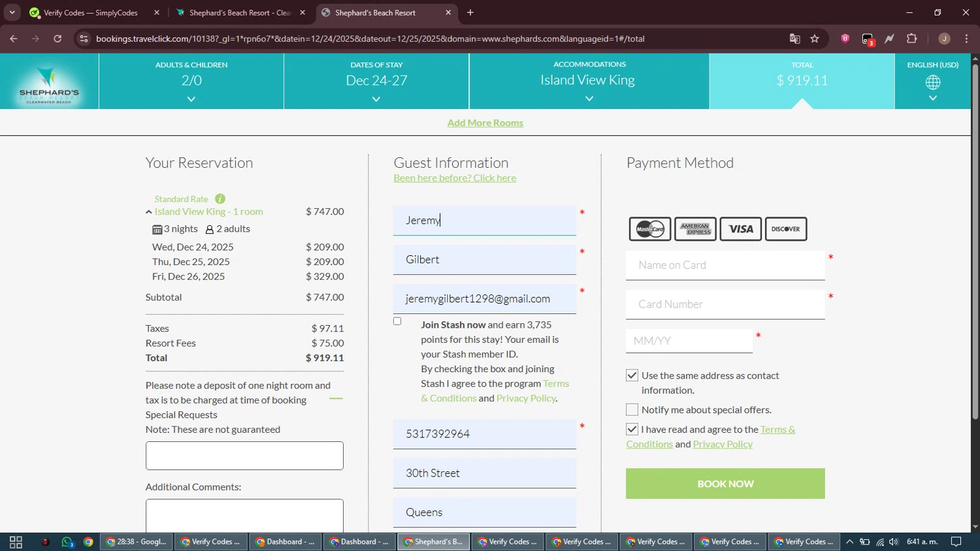The width and height of the screenshot is (980, 551).
Task: Click the Additional Comments text box
Action: coord(244,516)
